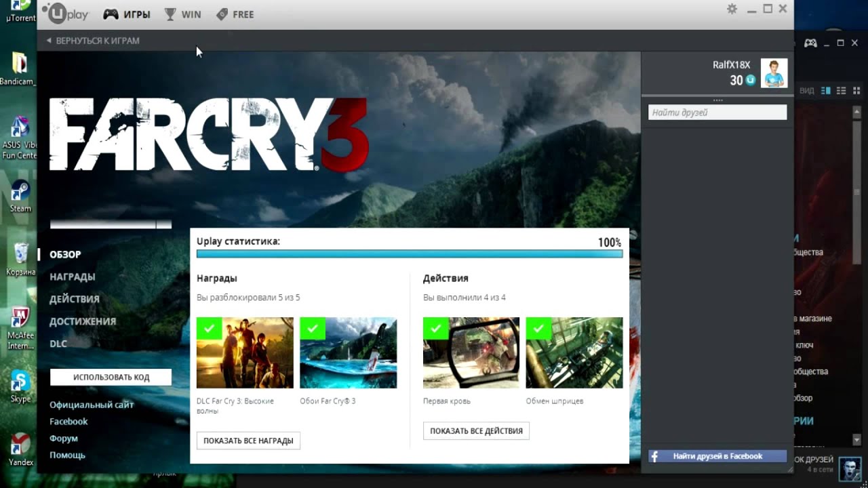Open the Помощь link
Image resolution: width=868 pixels, height=488 pixels.
click(x=67, y=455)
